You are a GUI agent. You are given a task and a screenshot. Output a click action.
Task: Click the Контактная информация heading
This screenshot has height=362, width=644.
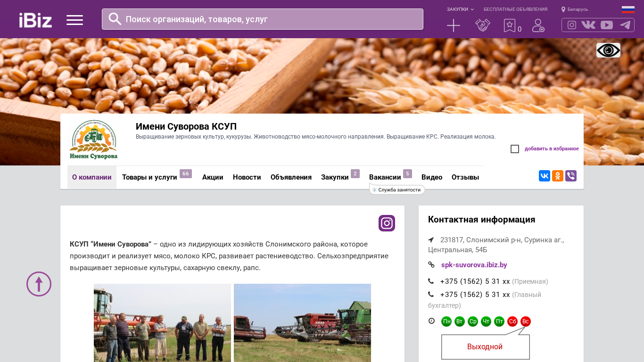[481, 220]
